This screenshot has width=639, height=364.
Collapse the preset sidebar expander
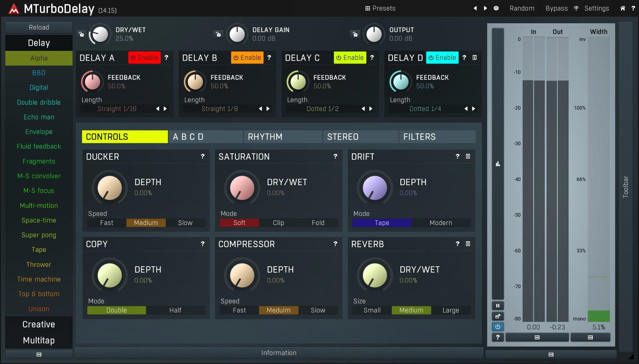(39, 355)
